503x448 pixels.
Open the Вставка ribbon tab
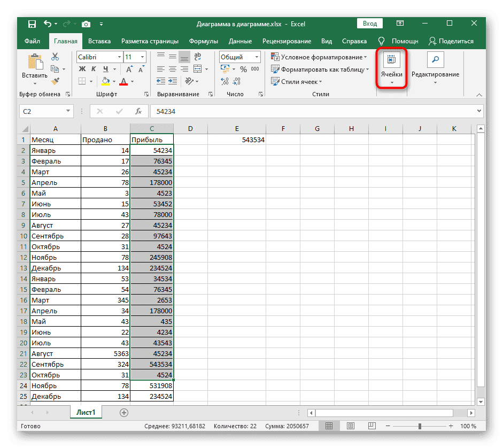tap(99, 41)
